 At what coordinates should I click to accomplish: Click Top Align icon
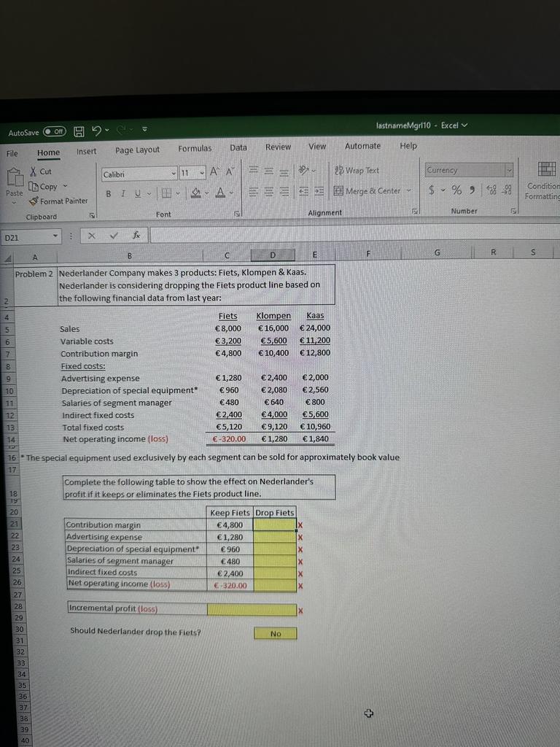tap(254, 171)
